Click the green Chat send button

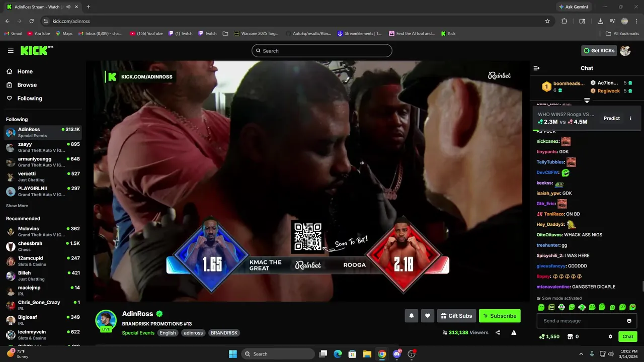pos(627,337)
